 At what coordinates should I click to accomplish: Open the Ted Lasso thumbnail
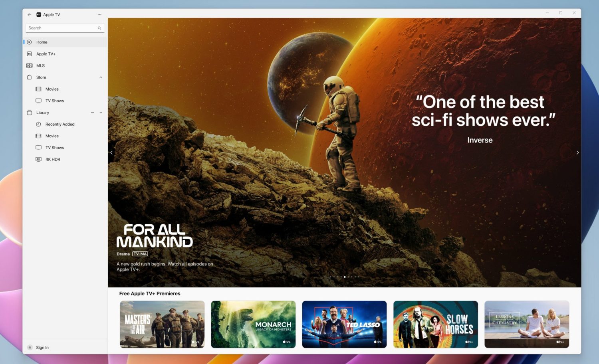tap(344, 324)
